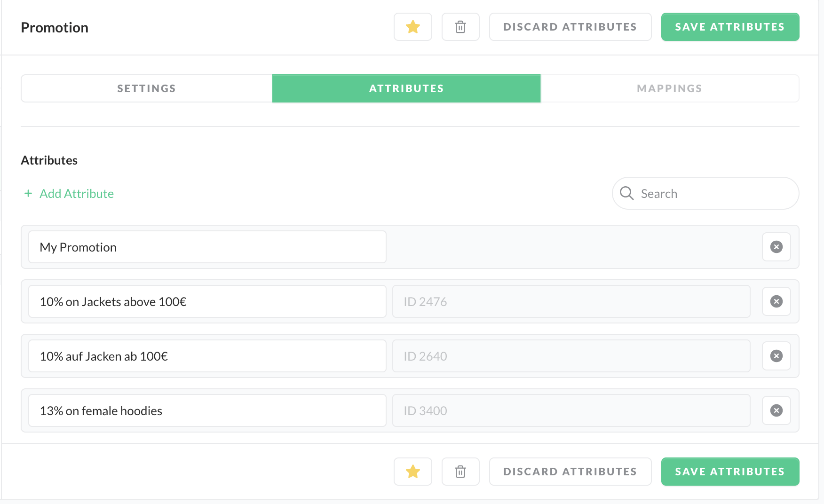Image resolution: width=824 pixels, height=504 pixels.
Task: Click the bottom trash delete icon
Action: click(x=460, y=472)
